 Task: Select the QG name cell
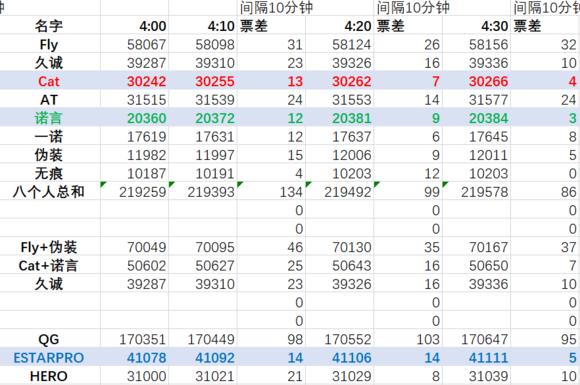[49, 339]
